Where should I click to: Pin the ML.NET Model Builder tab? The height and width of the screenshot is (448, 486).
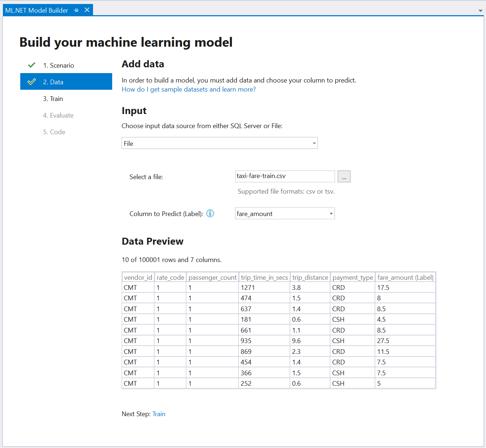click(x=76, y=10)
